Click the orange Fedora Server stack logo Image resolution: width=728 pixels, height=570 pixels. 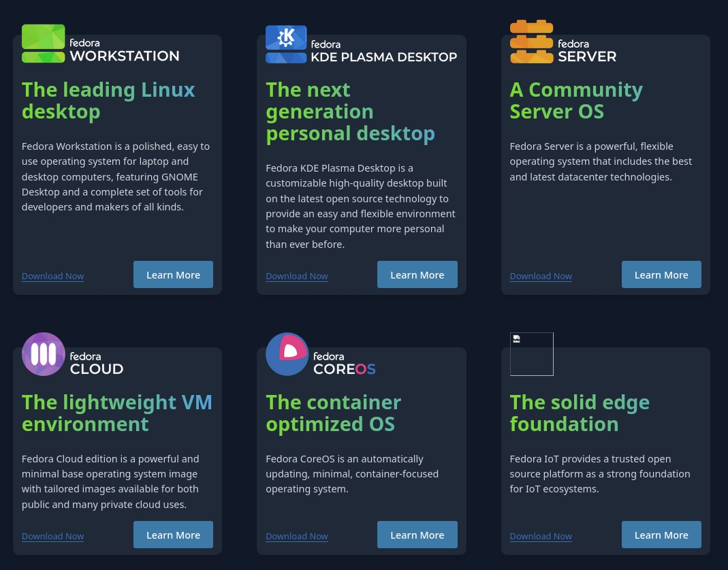click(x=532, y=42)
